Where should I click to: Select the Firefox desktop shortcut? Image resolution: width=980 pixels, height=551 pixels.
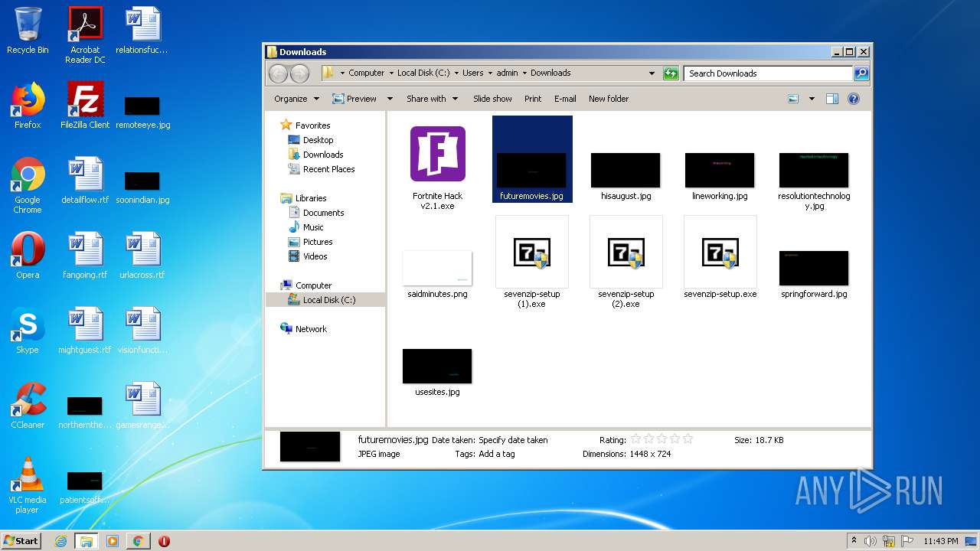(x=28, y=106)
